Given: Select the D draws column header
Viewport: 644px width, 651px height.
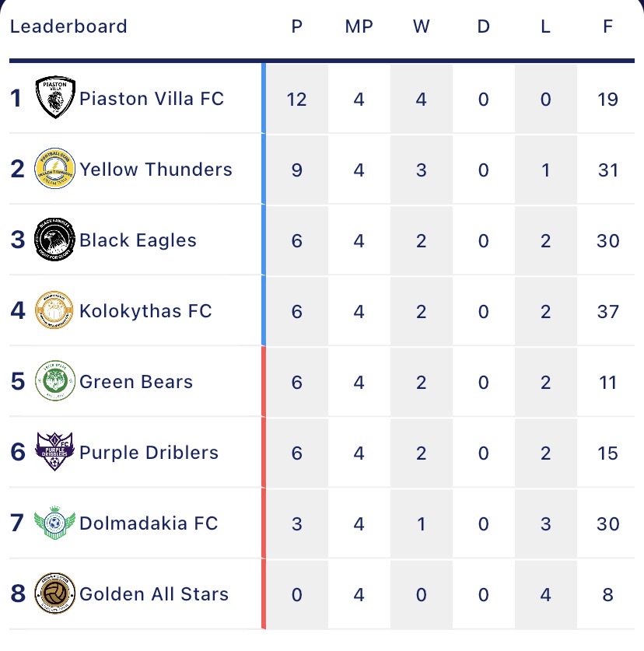Looking at the screenshot, I should (x=483, y=26).
